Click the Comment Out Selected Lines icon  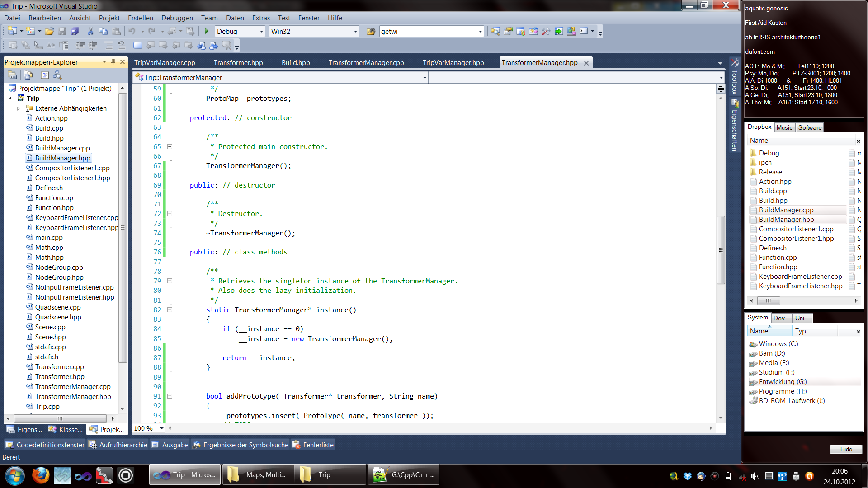[109, 45]
